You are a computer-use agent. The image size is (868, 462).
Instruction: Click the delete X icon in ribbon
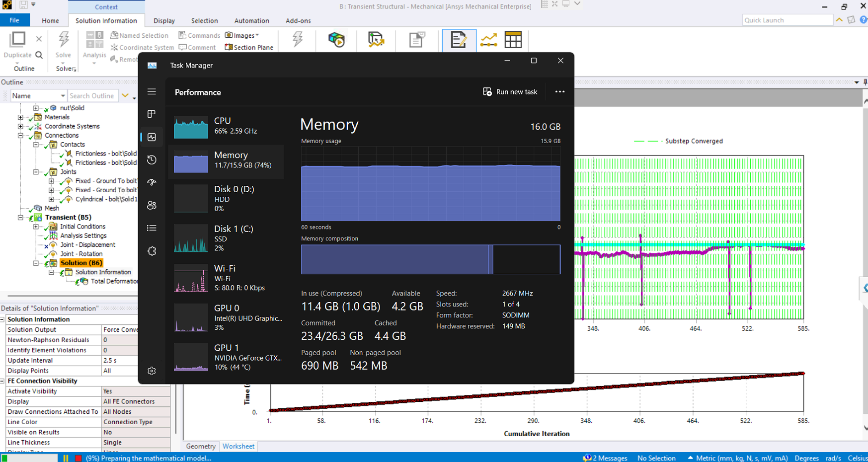(x=39, y=39)
